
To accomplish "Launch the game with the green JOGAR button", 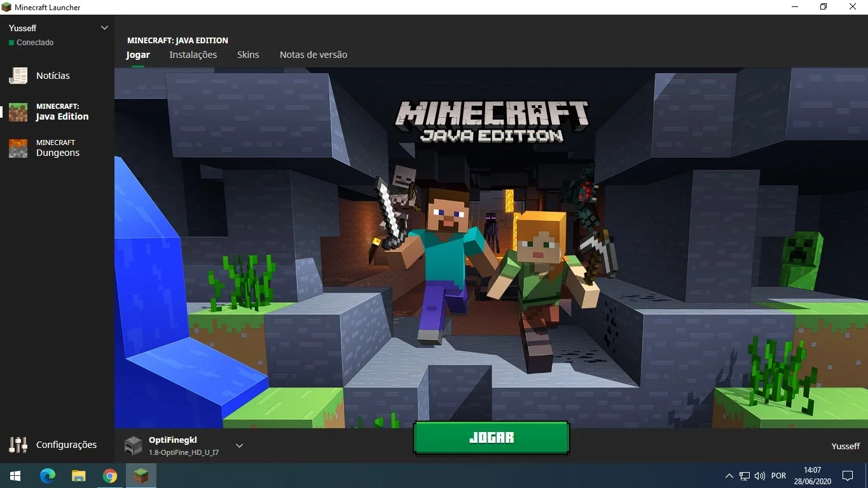I will point(491,438).
